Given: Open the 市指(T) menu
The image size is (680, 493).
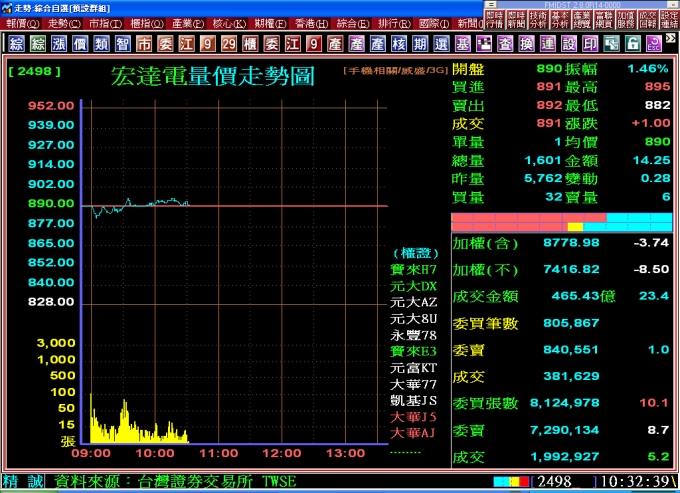Looking at the screenshot, I should click(105, 23).
